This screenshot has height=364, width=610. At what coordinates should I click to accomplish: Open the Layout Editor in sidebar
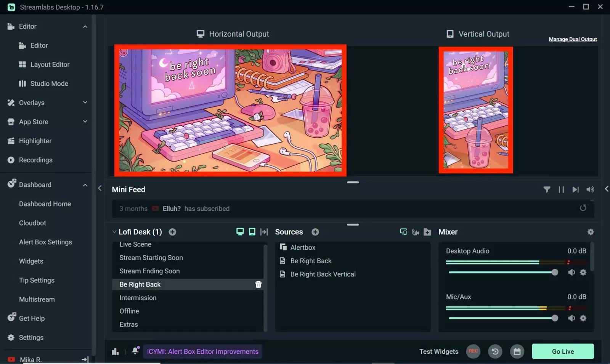50,64
